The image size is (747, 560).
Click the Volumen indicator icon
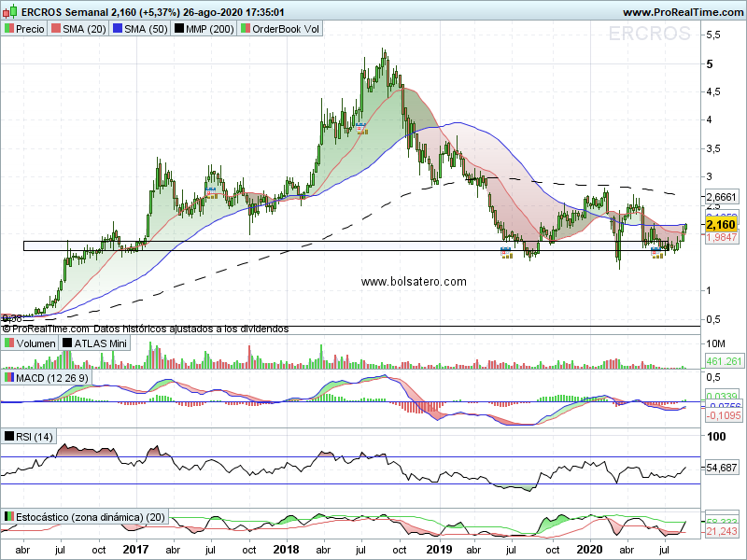click(9, 343)
